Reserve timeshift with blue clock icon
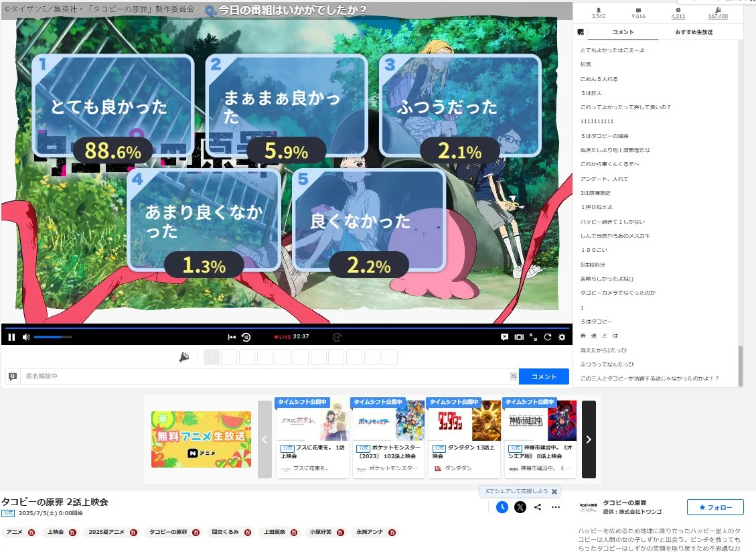Screen dimensions: 756x552 502,507
